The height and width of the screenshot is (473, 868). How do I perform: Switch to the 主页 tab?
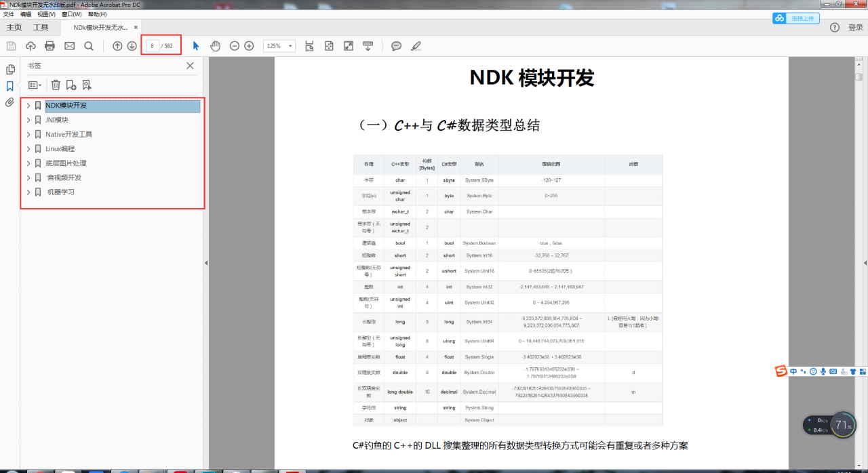pyautogui.click(x=14, y=28)
